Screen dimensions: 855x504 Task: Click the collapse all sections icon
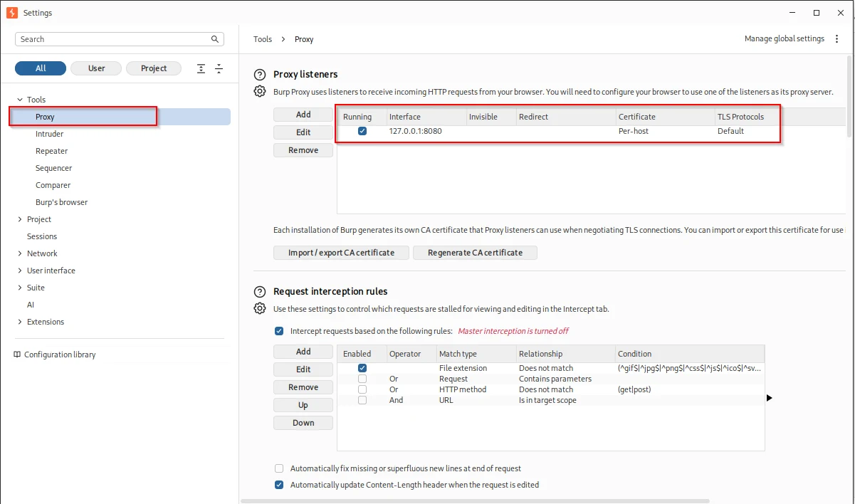(x=219, y=68)
